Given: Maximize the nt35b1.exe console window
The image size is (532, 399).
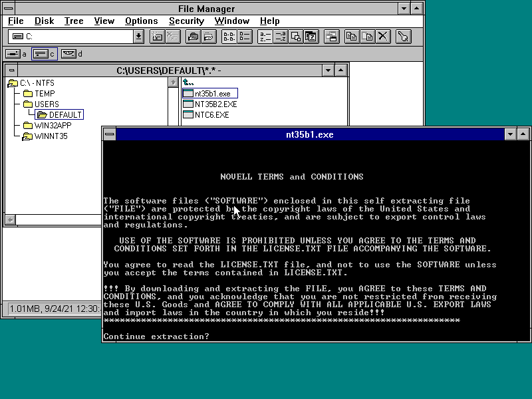Looking at the screenshot, I should click(523, 134).
